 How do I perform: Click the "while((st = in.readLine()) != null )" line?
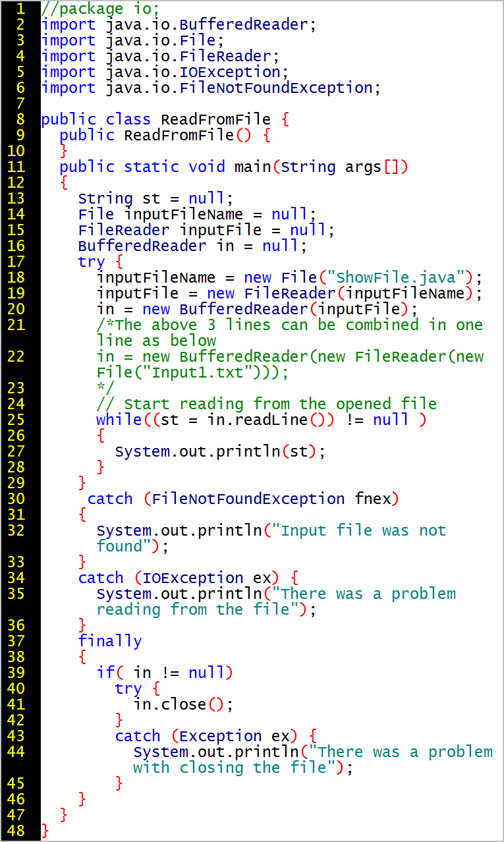pos(262,420)
